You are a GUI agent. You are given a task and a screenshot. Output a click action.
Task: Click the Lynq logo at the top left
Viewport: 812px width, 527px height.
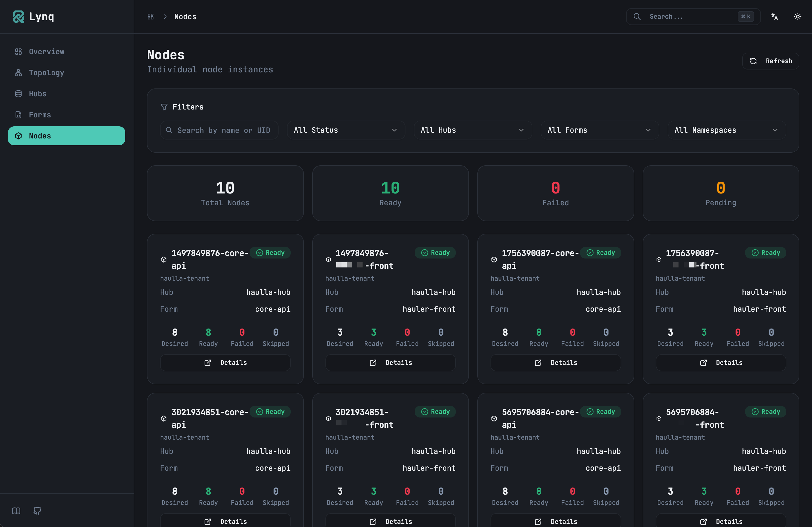pyautogui.click(x=33, y=16)
